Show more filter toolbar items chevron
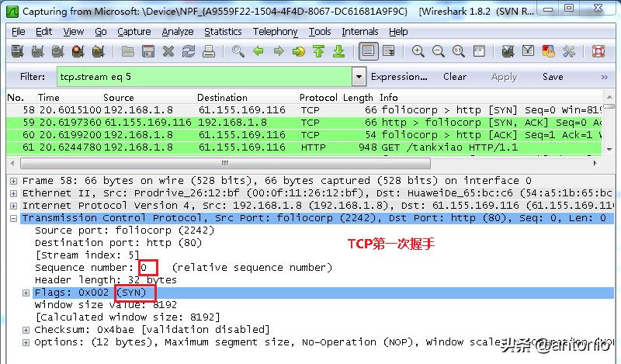The image size is (621, 364). click(604, 77)
